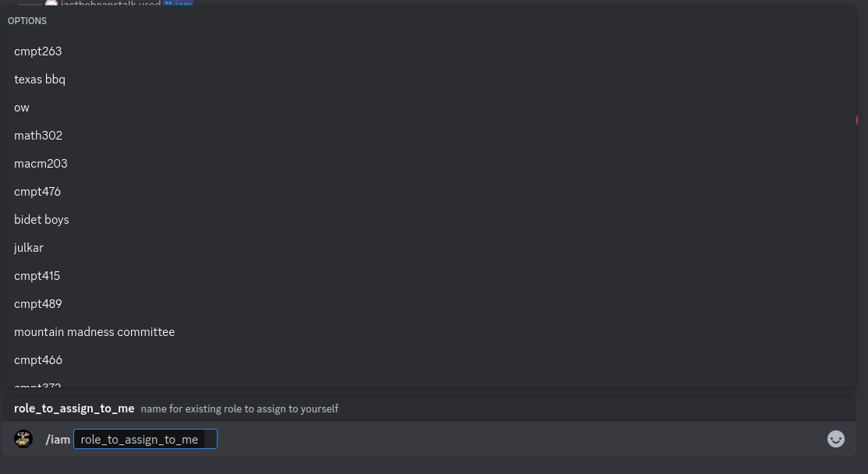Image resolution: width=868 pixels, height=474 pixels.
Task: Click the bot avatar beside /iam
Action: tap(23, 439)
